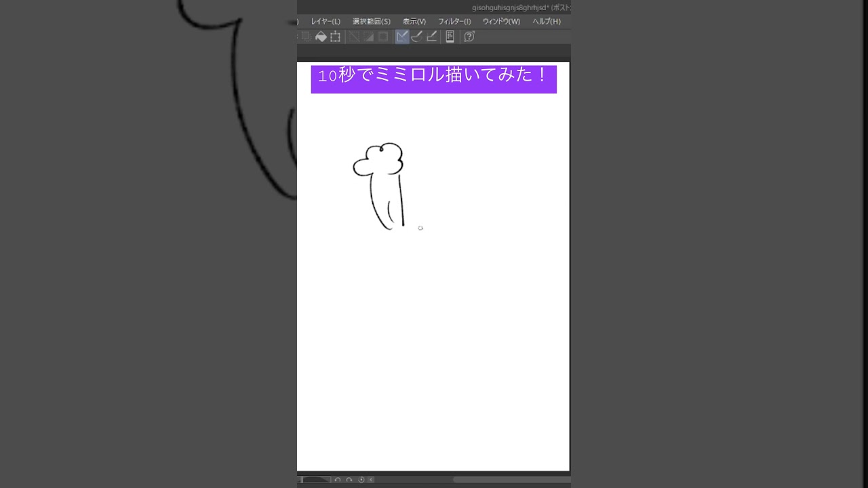This screenshot has height=488, width=868.
Task: Select the Fill bucket icon in toolbar
Action: coord(321,37)
